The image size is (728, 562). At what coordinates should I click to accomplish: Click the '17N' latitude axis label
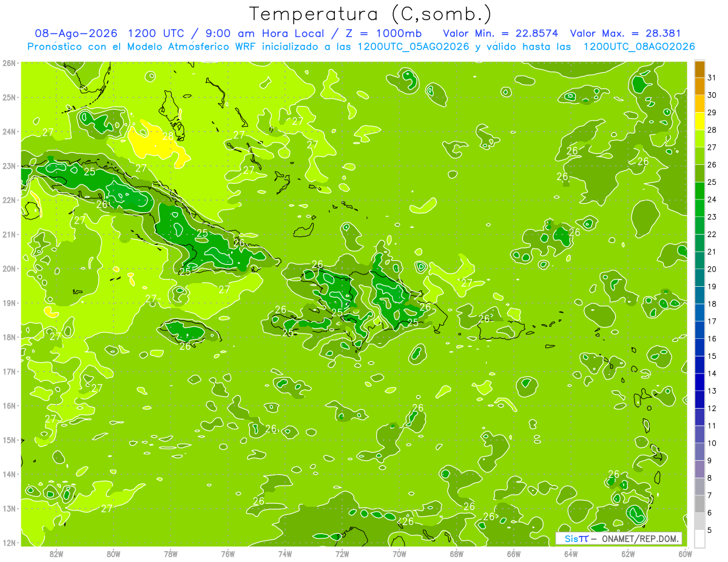[8, 371]
